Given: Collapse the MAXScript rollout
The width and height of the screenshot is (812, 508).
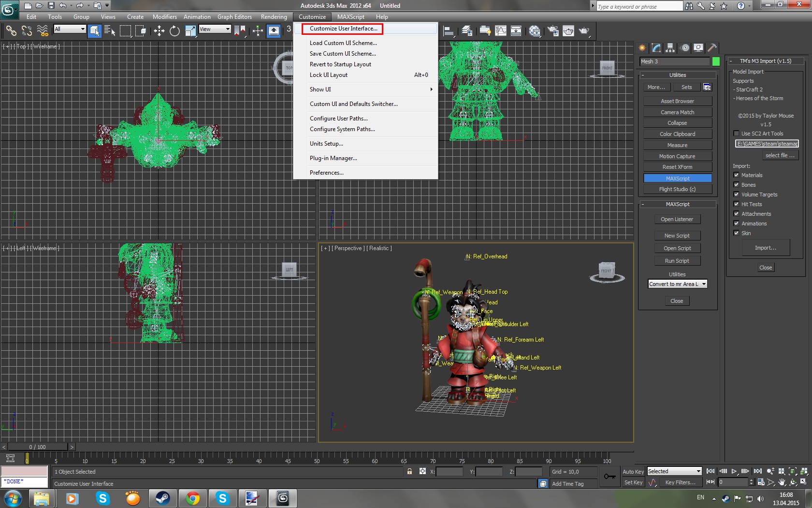Looking at the screenshot, I should click(x=678, y=204).
